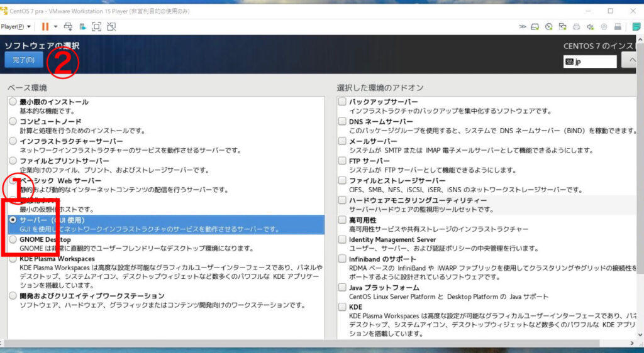Check FTP サーバー addon checkbox
The height and width of the screenshot is (353, 644).
coord(342,160)
